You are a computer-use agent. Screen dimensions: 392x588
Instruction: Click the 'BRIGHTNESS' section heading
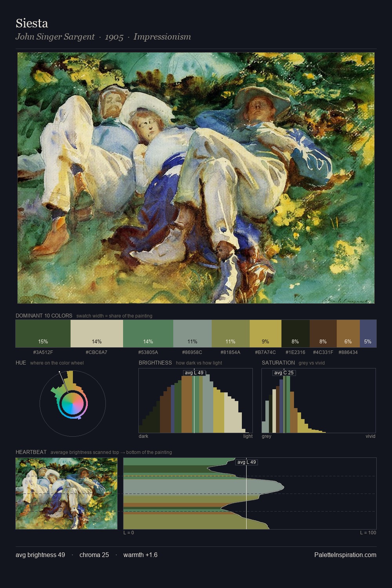tap(155, 363)
